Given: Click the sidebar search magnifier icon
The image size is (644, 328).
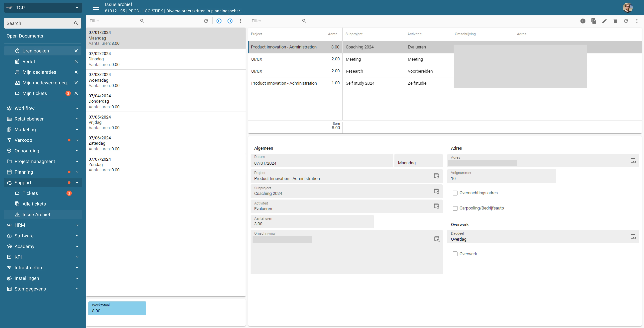Looking at the screenshot, I should pos(76,23).
